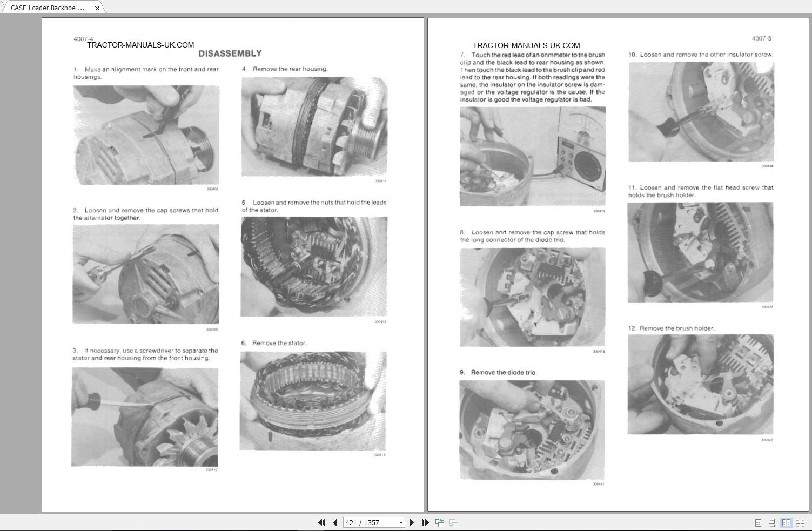The image size is (812, 531).
Task: Click step 9 diode trio removal photo
Action: tap(532, 430)
